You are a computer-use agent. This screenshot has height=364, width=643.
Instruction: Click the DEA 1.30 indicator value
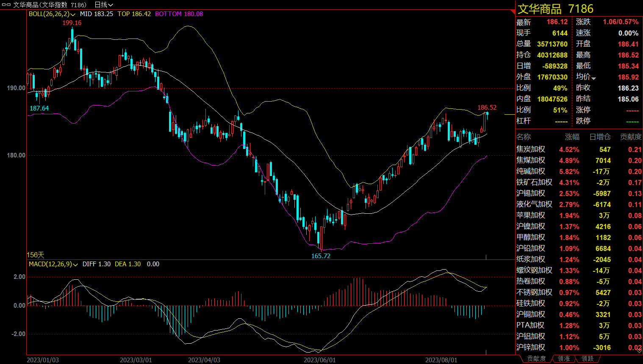[x=128, y=264]
